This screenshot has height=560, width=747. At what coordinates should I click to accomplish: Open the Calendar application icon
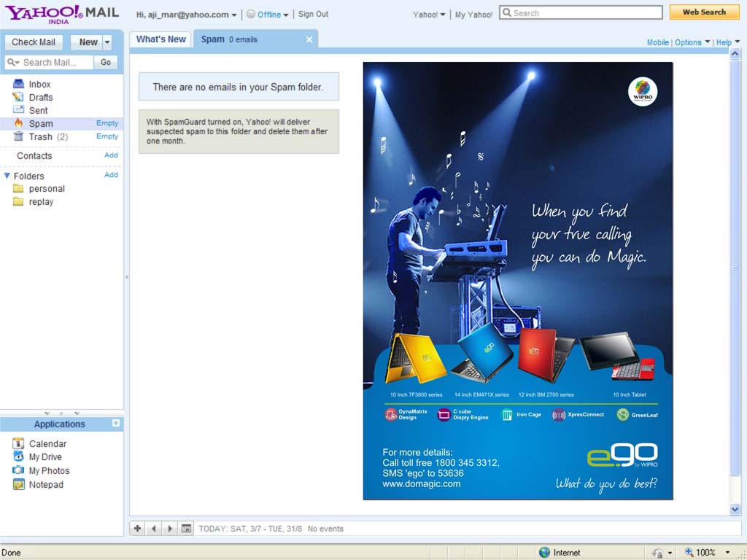pos(18,443)
